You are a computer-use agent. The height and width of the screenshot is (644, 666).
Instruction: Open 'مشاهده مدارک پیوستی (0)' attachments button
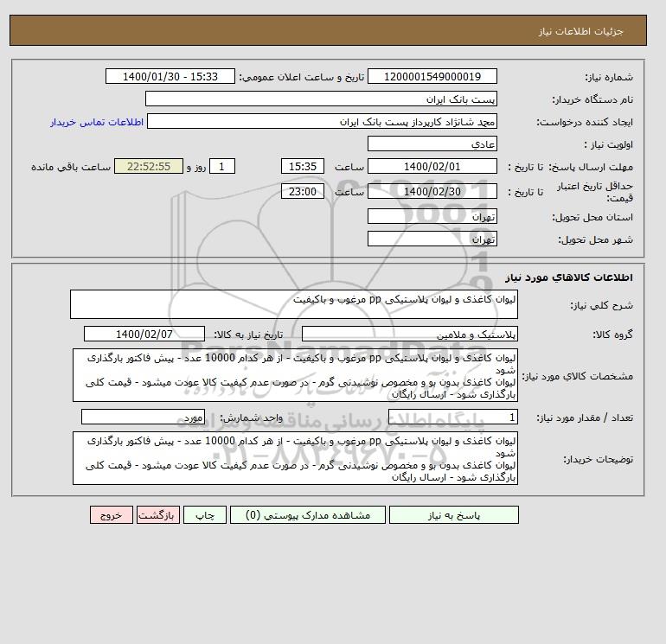308,514
